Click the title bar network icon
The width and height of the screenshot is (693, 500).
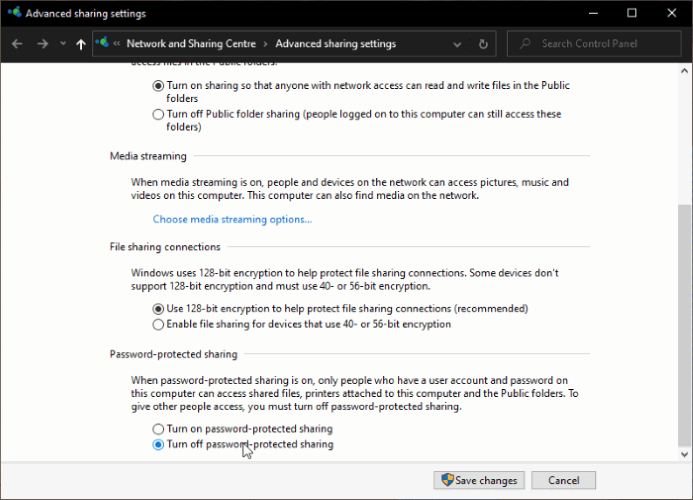click(14, 12)
